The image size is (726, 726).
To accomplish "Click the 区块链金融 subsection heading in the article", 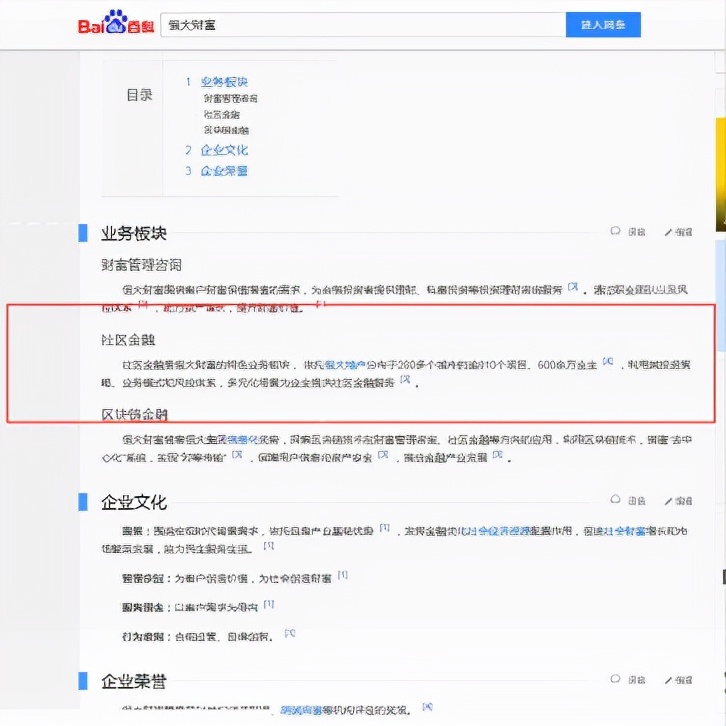I will click(x=134, y=414).
